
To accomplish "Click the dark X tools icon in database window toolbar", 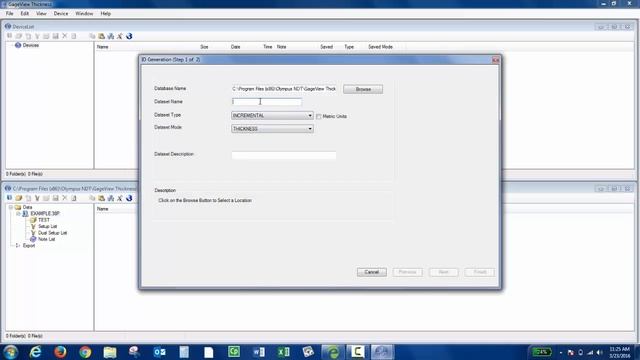I will click(x=120, y=198).
